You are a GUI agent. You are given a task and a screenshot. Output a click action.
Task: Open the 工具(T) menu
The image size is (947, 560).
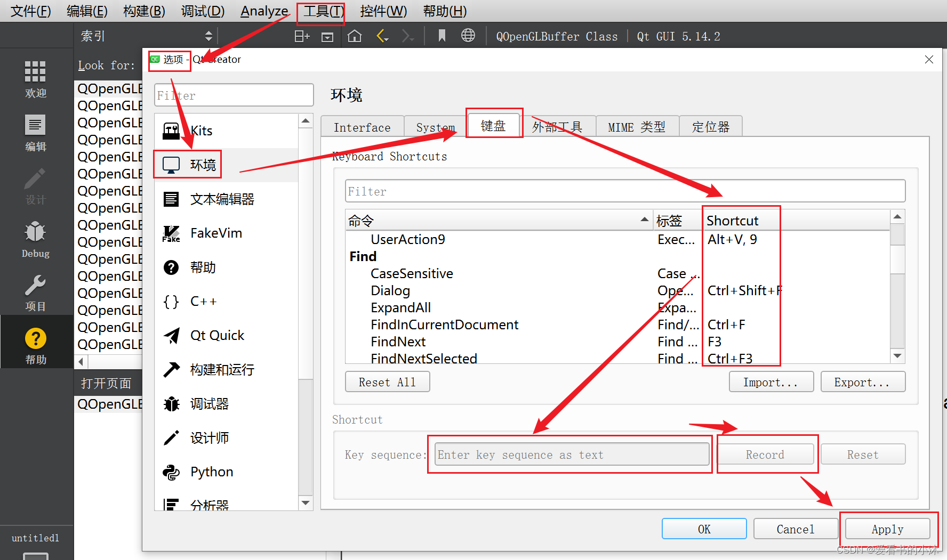pos(323,11)
